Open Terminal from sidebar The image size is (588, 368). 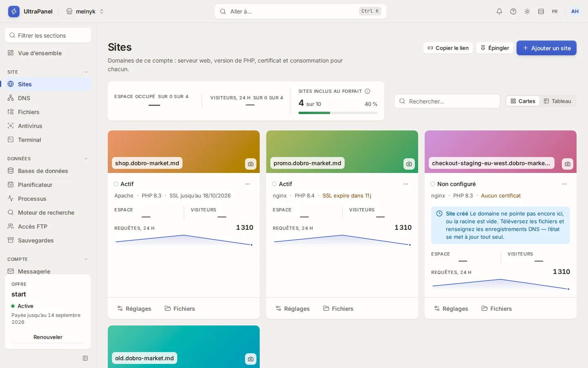tap(48, 140)
